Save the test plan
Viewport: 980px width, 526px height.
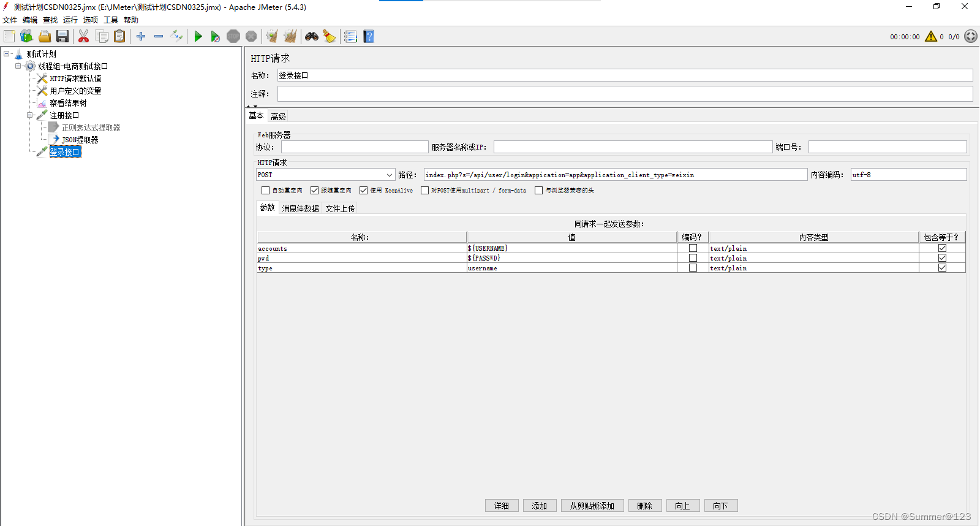[62, 36]
